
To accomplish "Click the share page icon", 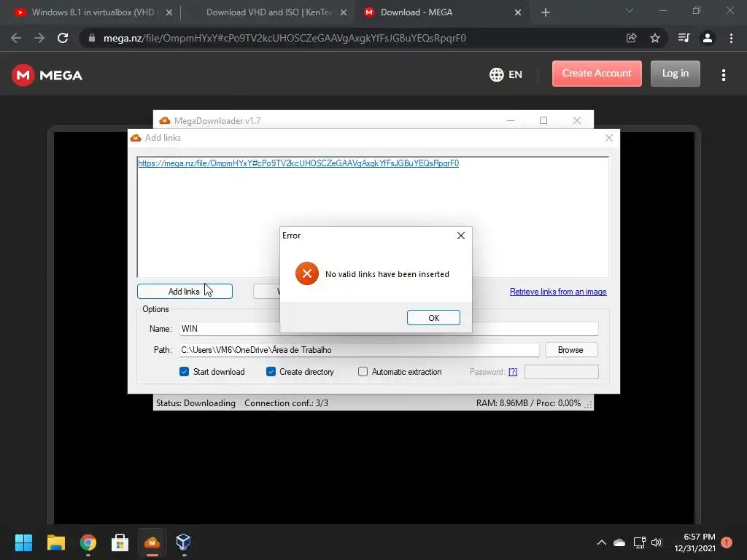I will 632,38.
